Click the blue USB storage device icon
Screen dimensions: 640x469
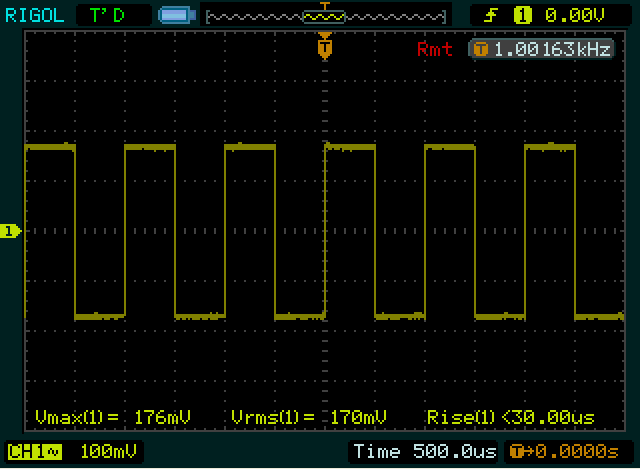[177, 16]
